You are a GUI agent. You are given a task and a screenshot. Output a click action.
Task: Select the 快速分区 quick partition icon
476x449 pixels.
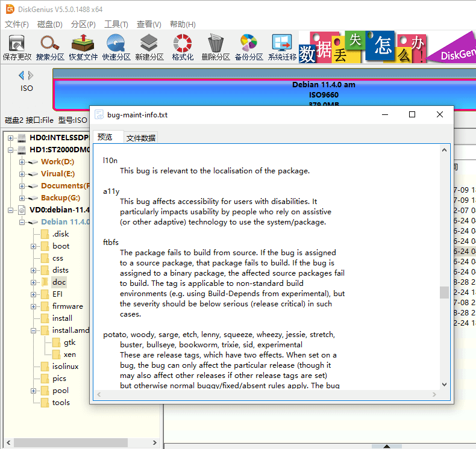click(116, 48)
